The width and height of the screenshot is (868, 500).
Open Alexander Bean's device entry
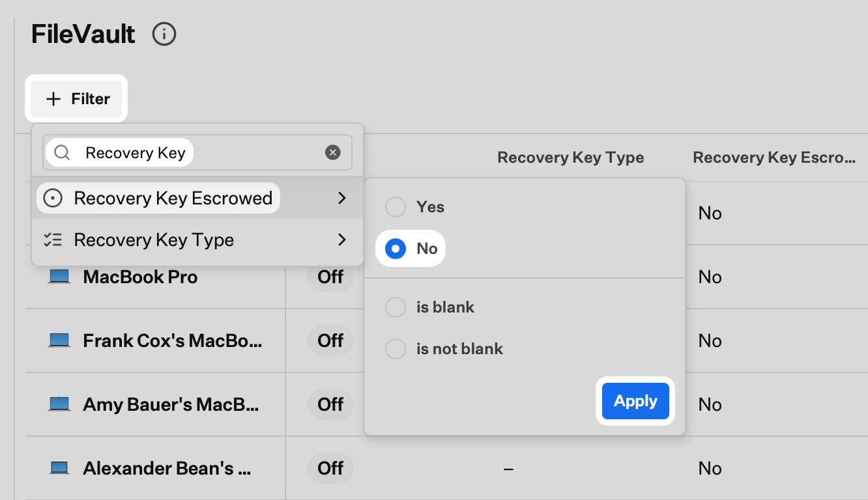tap(167, 468)
